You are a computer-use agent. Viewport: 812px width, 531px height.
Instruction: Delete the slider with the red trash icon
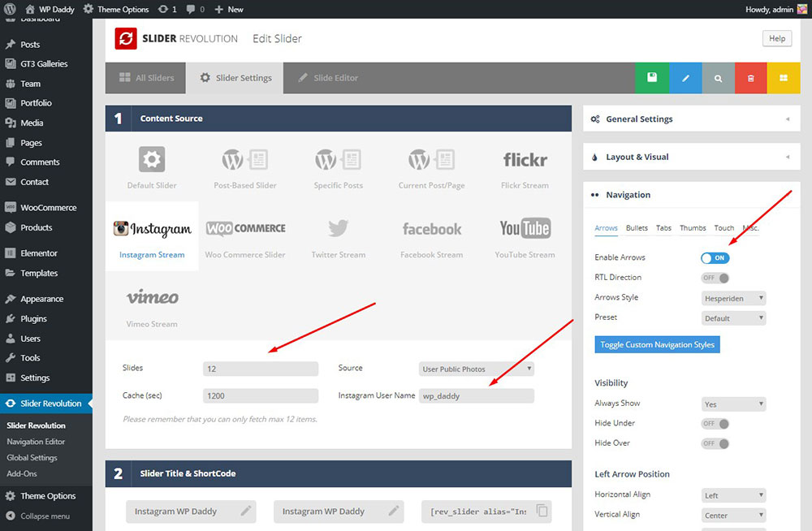pyautogui.click(x=750, y=78)
